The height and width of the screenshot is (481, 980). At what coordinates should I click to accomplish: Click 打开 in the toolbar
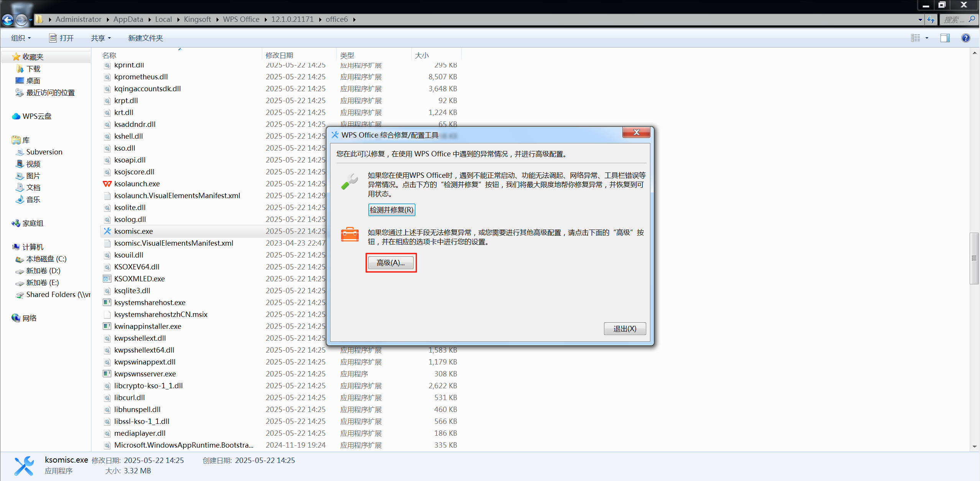(x=61, y=38)
